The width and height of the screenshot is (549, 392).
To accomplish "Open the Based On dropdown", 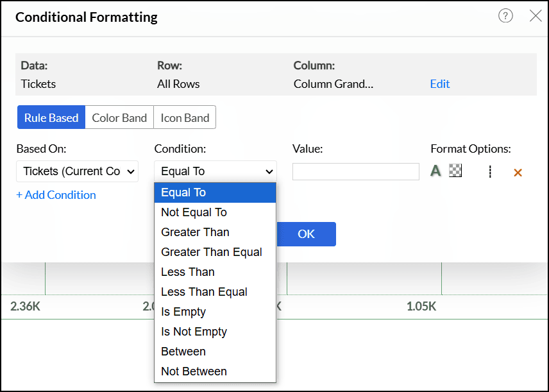I will click(77, 171).
